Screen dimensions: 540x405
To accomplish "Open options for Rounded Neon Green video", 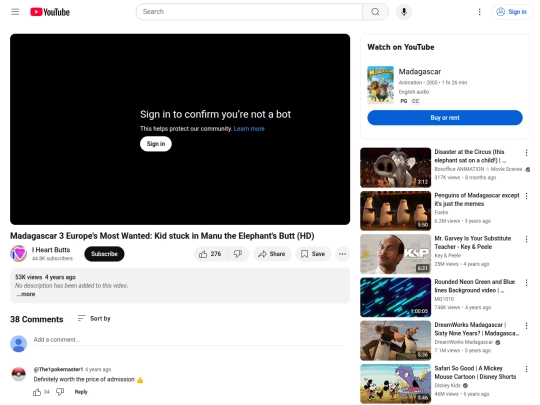I will [x=526, y=282].
